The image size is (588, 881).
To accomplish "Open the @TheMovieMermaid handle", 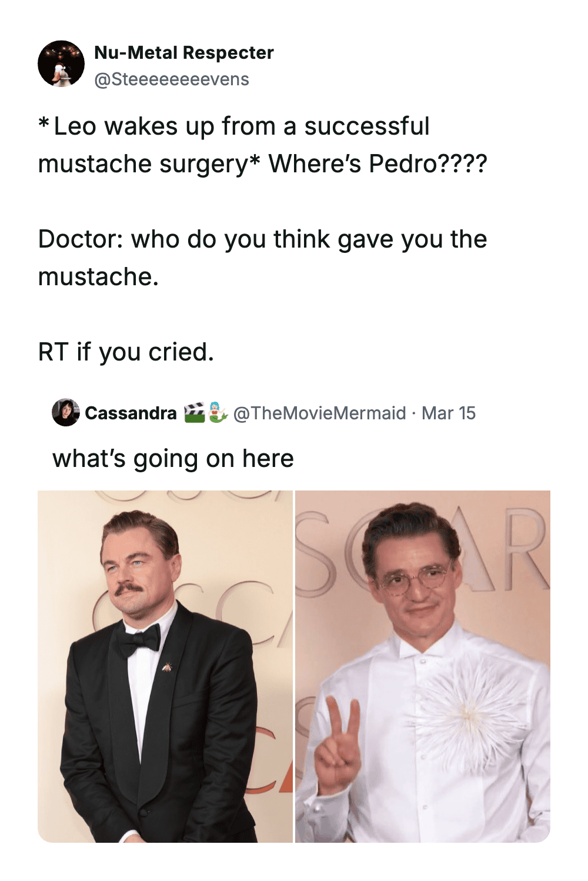I will (x=319, y=413).
